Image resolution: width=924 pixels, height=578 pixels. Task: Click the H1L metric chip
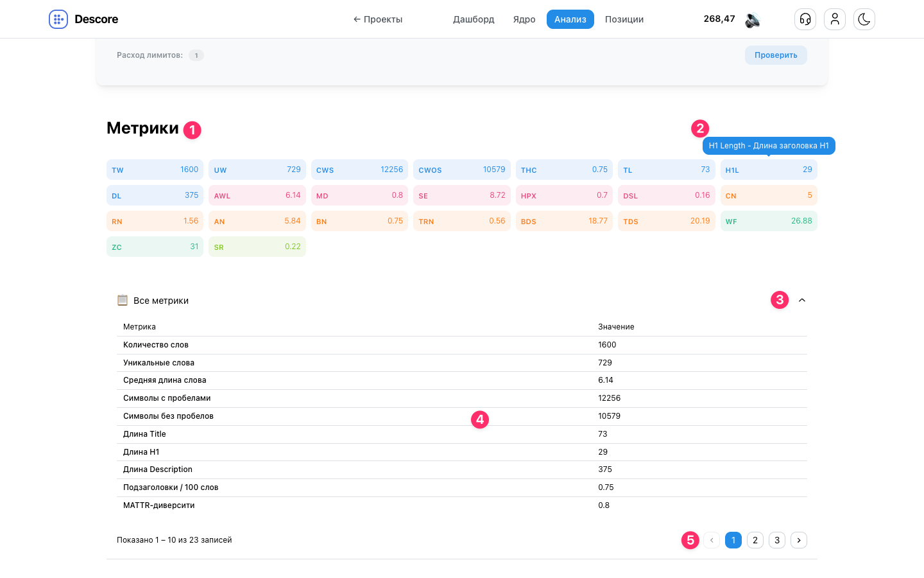coord(769,170)
